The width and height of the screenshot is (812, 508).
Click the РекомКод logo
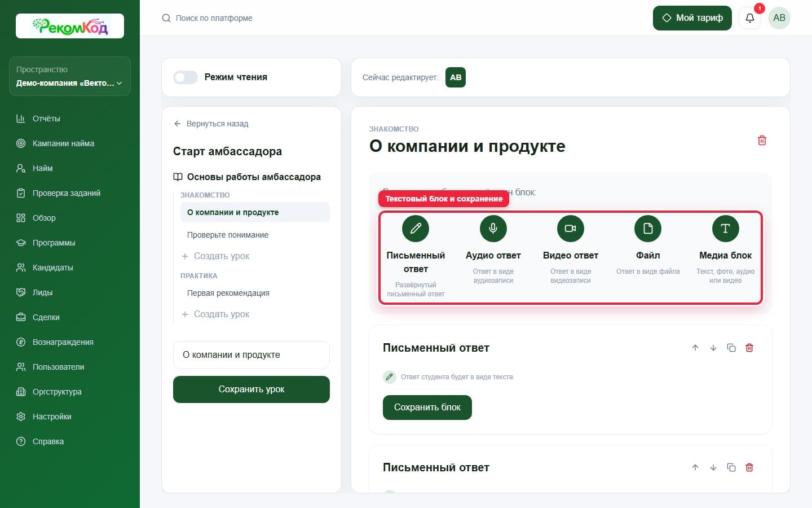70,26
